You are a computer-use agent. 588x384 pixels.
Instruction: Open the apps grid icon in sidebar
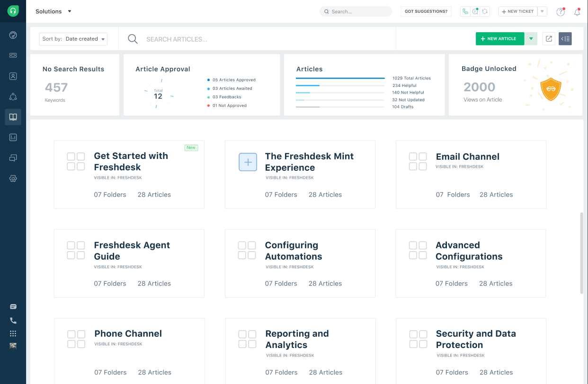pyautogui.click(x=13, y=333)
